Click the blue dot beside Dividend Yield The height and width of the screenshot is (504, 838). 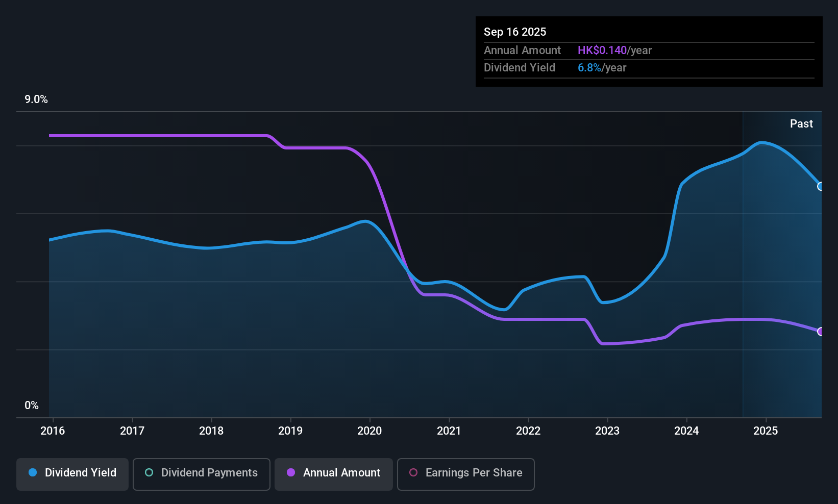coord(33,473)
